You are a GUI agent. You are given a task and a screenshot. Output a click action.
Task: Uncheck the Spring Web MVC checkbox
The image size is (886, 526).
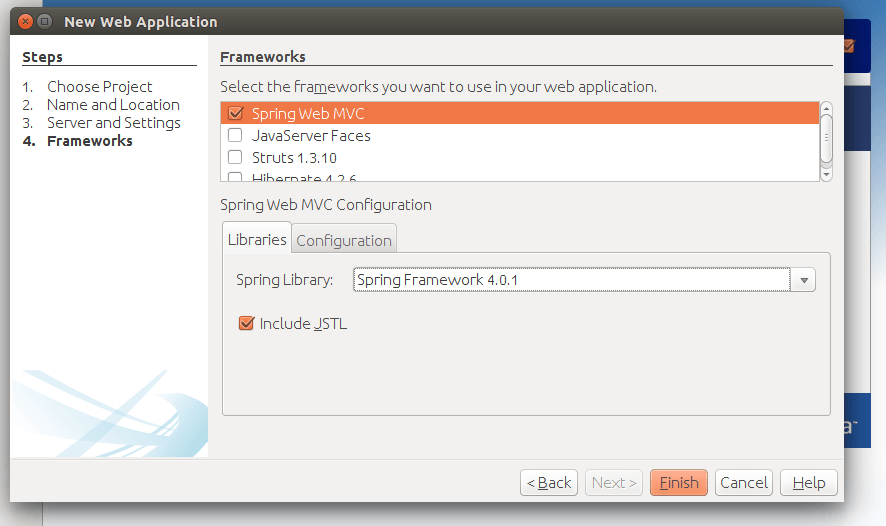[x=236, y=114]
